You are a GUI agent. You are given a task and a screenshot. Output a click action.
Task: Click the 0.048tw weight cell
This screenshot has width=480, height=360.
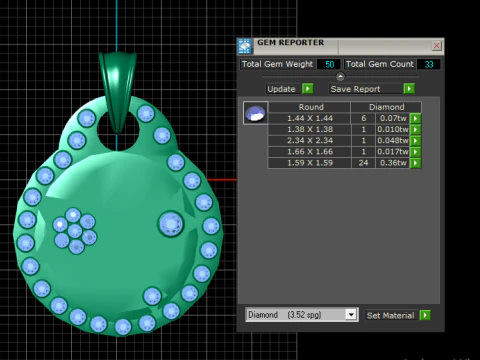coord(393,141)
